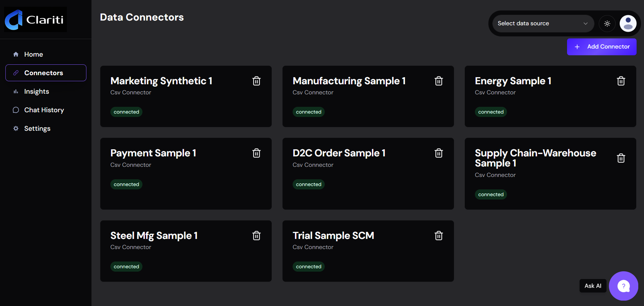Open the Ask AI chat bubble

tap(623, 286)
